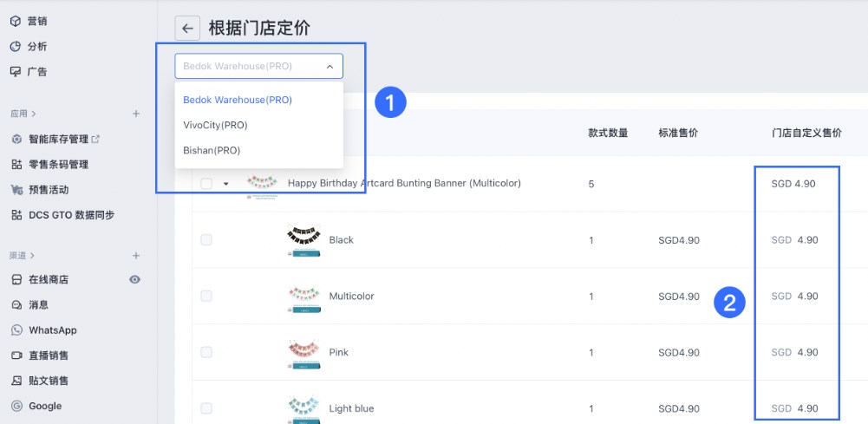Select the Pink variant checkbox
This screenshot has height=424, width=868.
[x=206, y=353]
